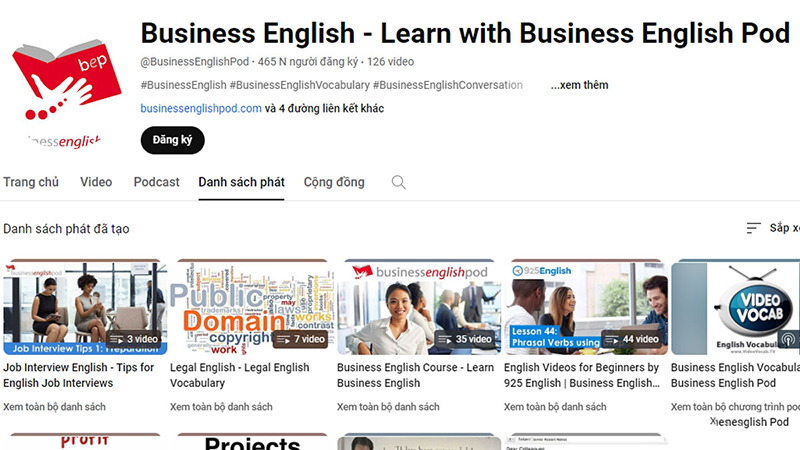Screen dimensions: 800x450
Task: Open the Podcast tab
Action: coord(157,182)
